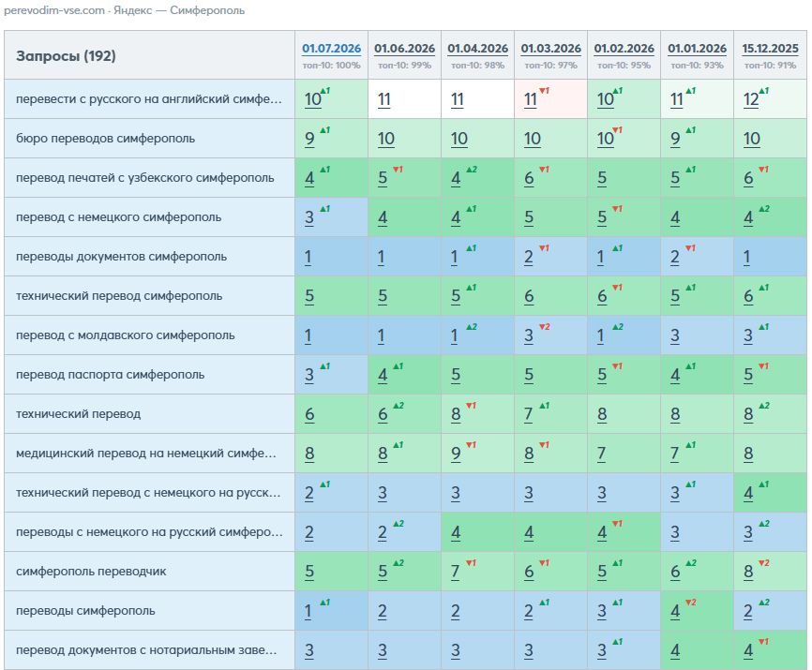Click position 4 for 'переводы симферополь' on 01.01.2026

675,611
